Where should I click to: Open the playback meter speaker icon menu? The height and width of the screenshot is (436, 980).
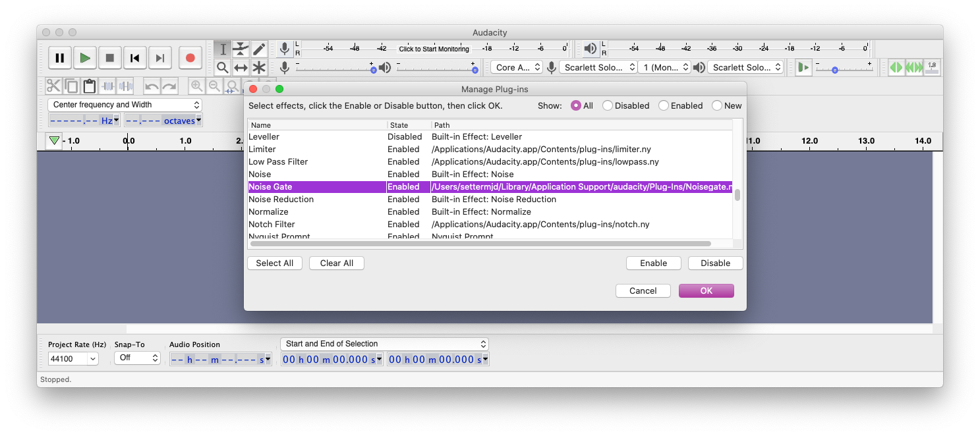pos(590,49)
